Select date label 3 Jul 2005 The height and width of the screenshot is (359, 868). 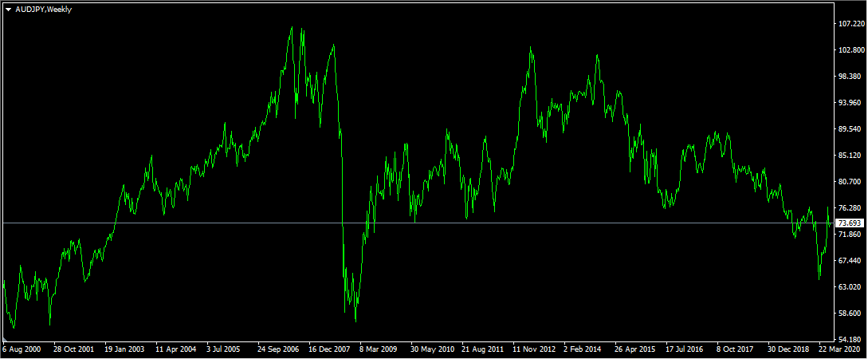[x=223, y=350]
